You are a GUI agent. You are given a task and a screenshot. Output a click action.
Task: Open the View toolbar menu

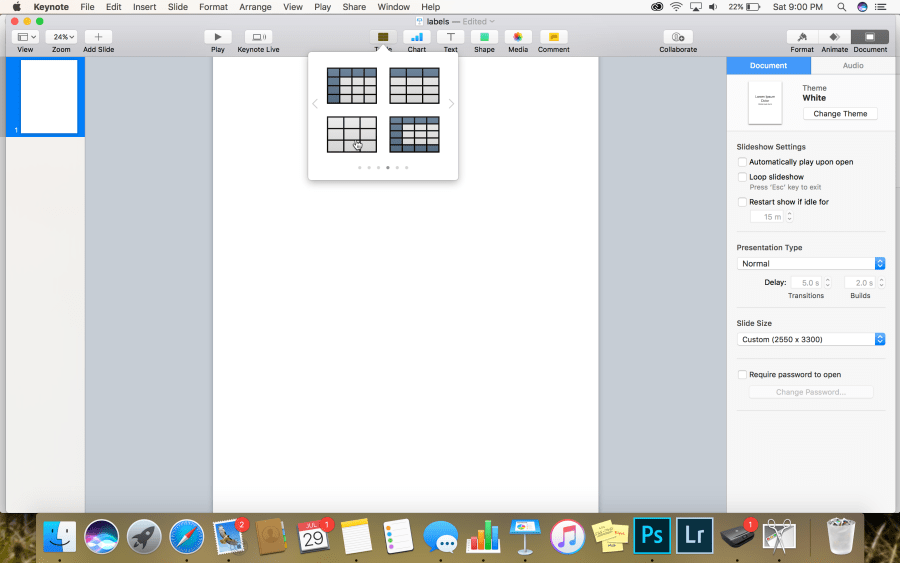click(x=25, y=37)
